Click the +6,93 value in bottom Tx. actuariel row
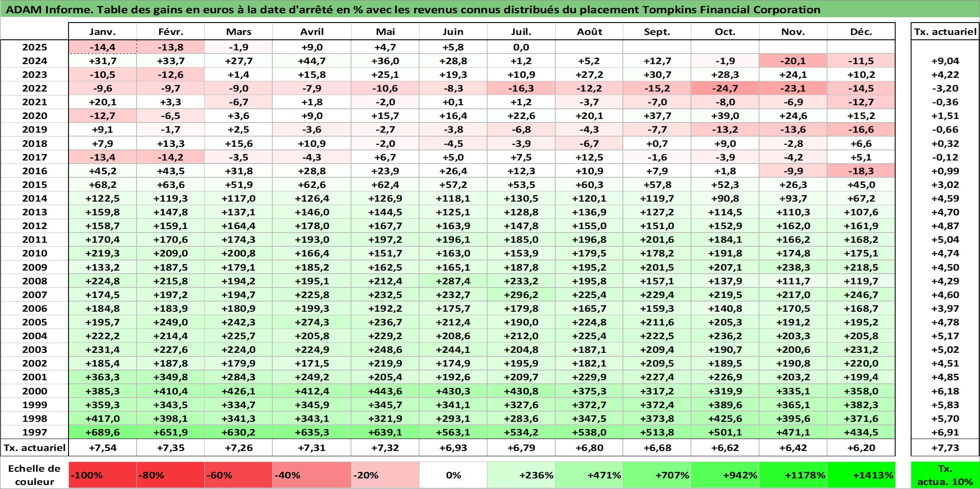Image resolution: width=980 pixels, height=489 pixels. [453, 447]
